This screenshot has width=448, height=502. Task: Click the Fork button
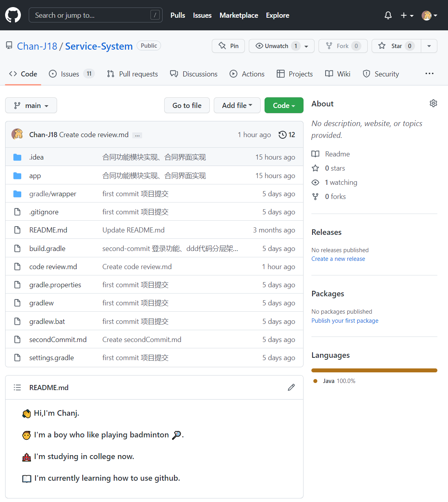click(x=343, y=46)
